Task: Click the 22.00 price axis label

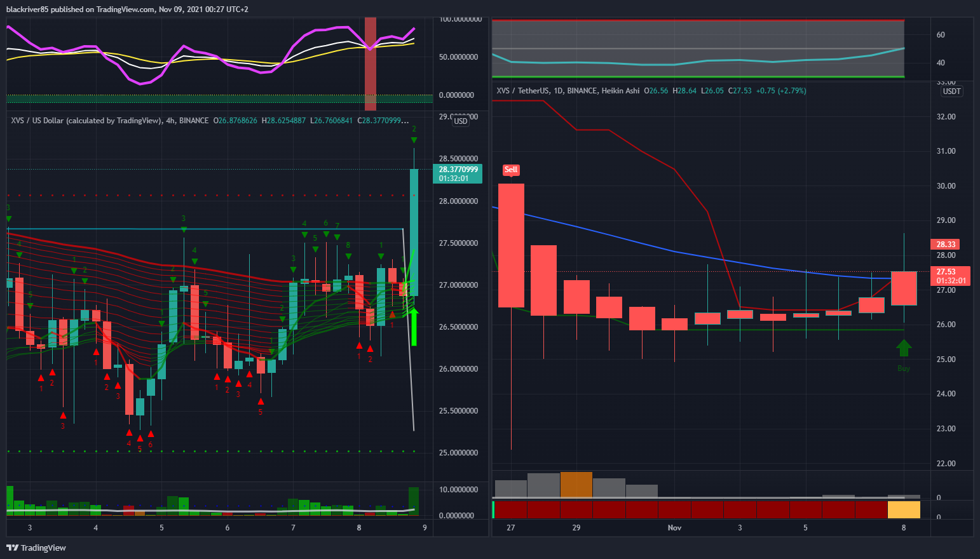Action: point(946,464)
